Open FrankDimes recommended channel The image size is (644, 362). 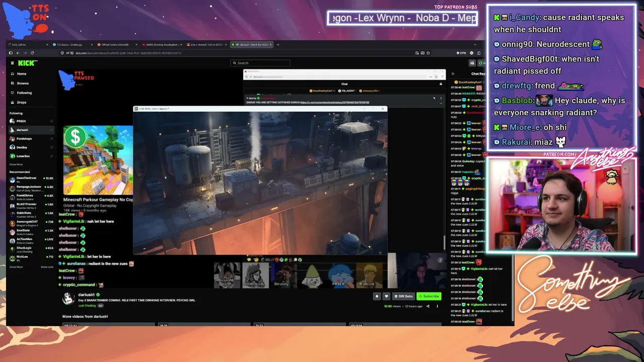tap(31, 197)
